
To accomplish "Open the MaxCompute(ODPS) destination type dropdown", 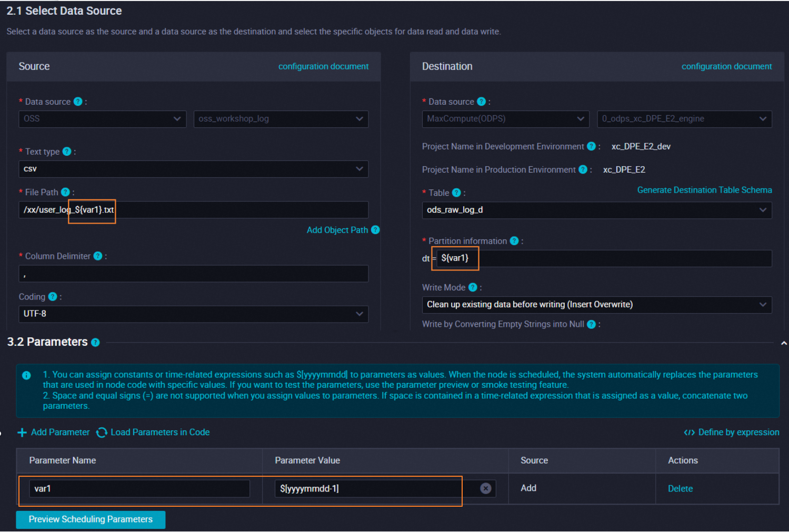I will click(505, 119).
